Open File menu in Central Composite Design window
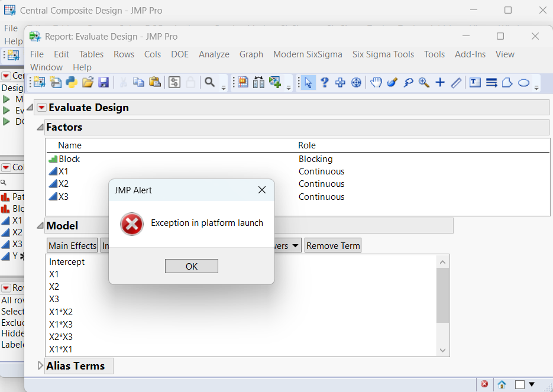 pos(11,28)
